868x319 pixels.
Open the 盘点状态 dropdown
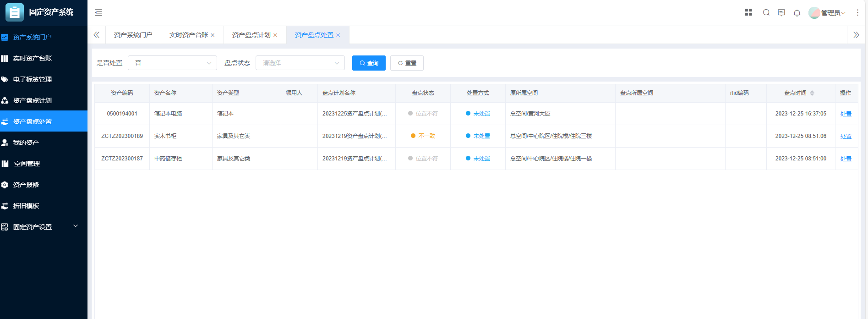300,63
